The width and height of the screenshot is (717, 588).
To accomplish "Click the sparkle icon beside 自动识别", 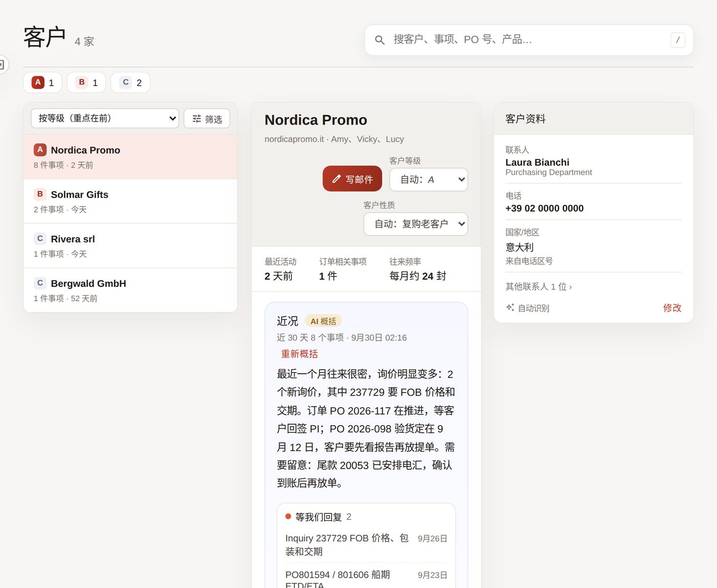I will [510, 307].
